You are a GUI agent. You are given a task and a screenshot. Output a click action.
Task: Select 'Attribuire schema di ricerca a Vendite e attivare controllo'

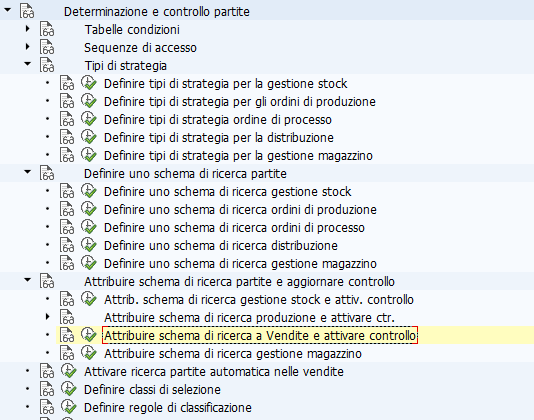coord(260,336)
